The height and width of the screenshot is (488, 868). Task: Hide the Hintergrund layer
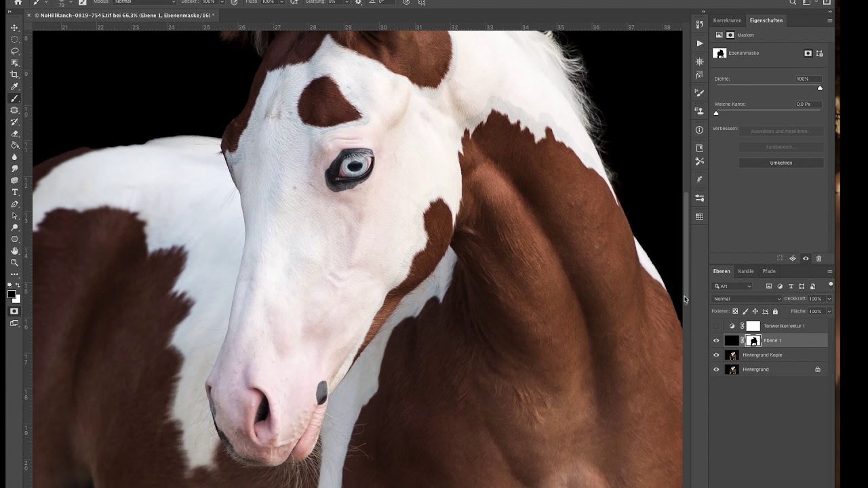click(716, 369)
